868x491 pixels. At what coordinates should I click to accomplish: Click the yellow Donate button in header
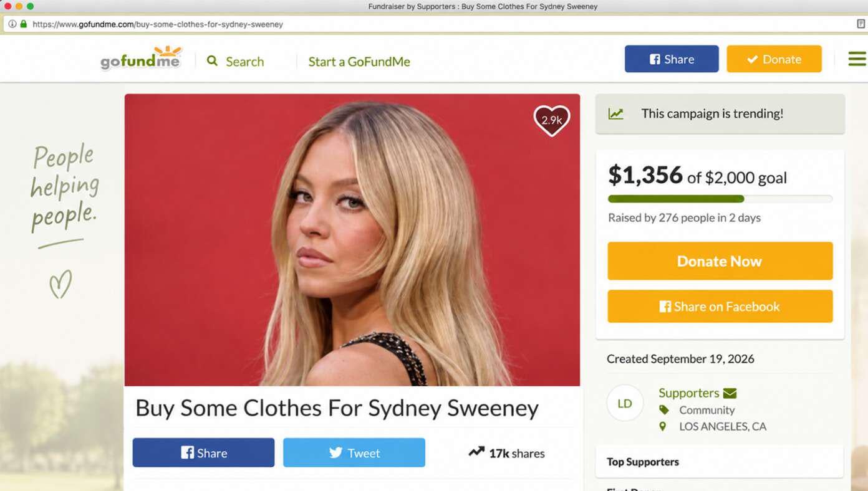[x=774, y=59]
